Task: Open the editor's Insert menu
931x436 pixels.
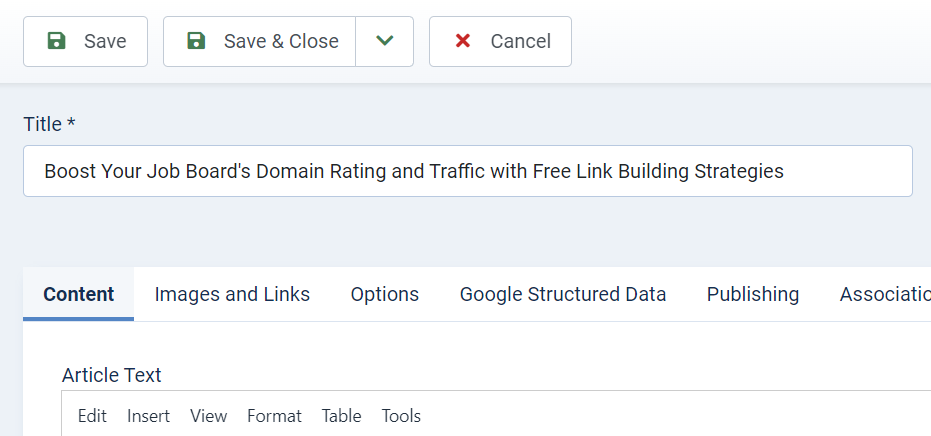Action: (x=148, y=416)
